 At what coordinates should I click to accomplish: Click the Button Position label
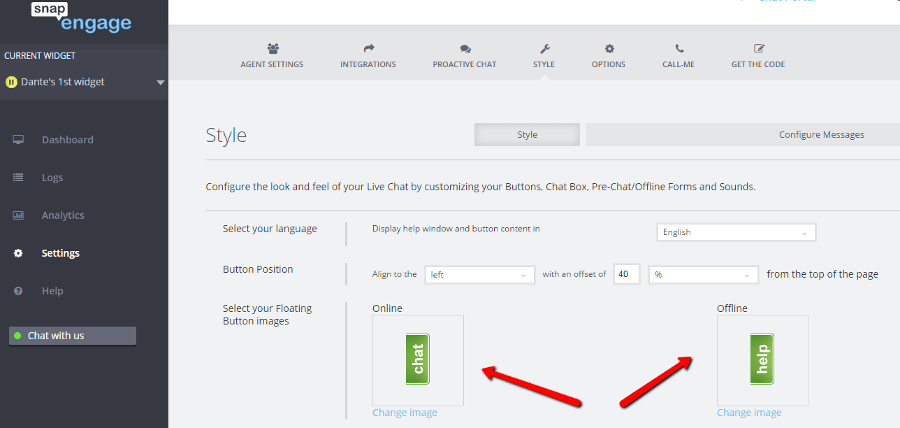258,269
